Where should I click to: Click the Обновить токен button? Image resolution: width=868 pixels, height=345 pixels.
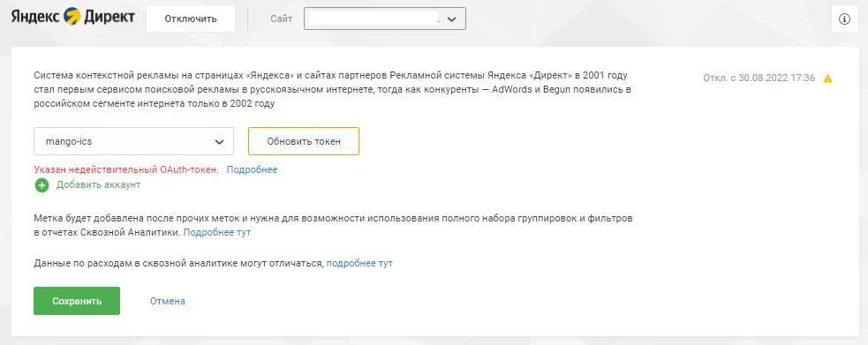(304, 141)
